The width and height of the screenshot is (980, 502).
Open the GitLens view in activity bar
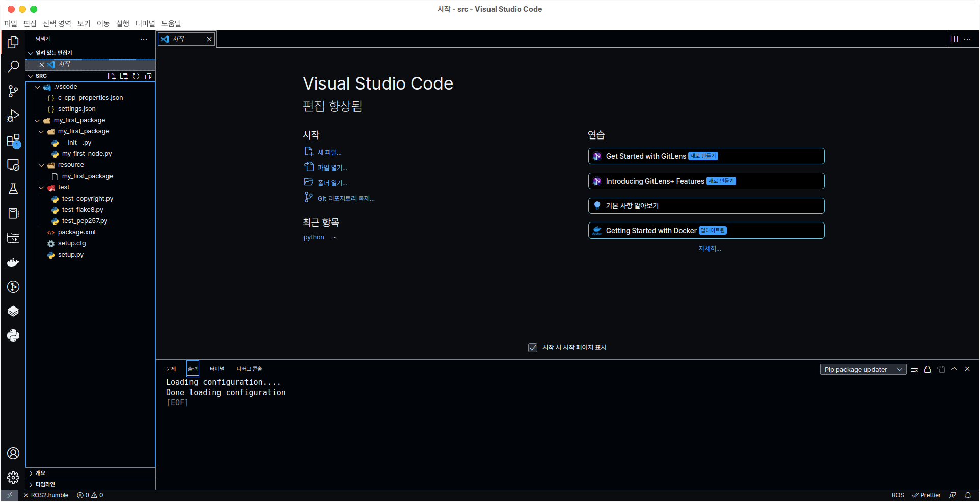tap(13, 287)
